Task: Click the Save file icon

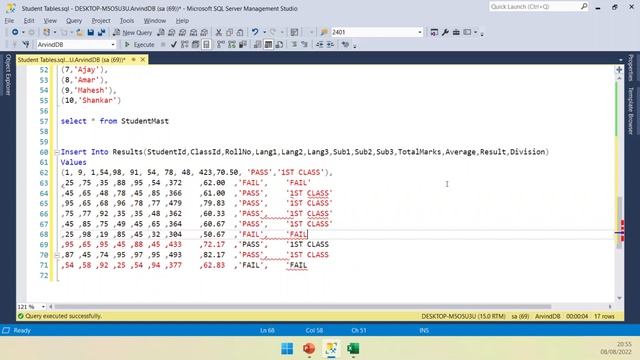Action: pyautogui.click(x=91, y=32)
